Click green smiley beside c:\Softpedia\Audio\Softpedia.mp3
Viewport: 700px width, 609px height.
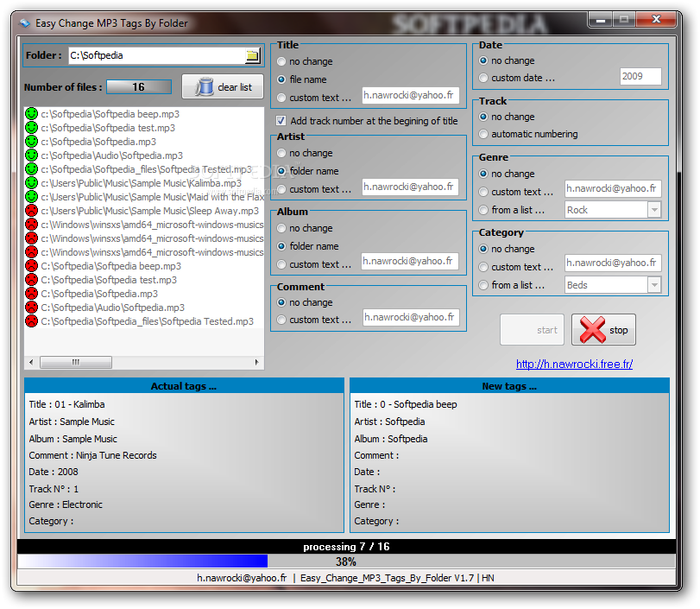click(x=31, y=155)
